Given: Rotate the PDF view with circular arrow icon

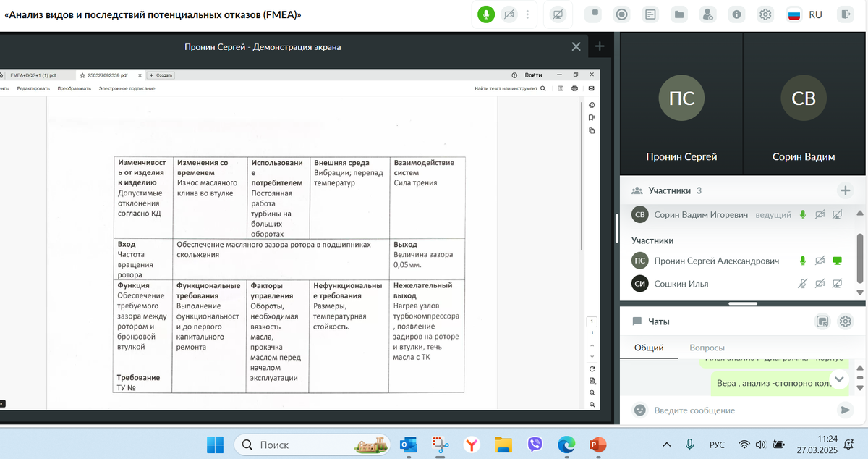Looking at the screenshot, I should [592, 369].
